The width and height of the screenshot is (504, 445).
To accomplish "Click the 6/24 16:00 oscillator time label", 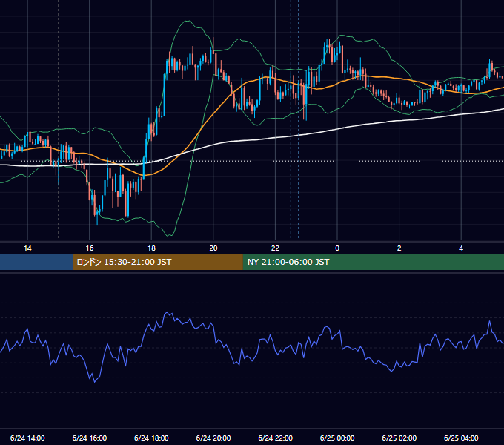I will pos(90,438).
